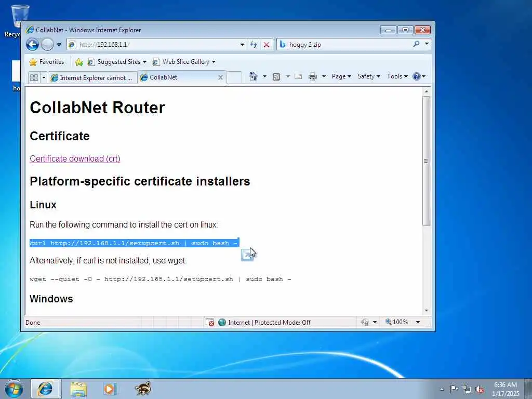Expand the Home button dropdown arrow
The image size is (532, 399).
264,76
